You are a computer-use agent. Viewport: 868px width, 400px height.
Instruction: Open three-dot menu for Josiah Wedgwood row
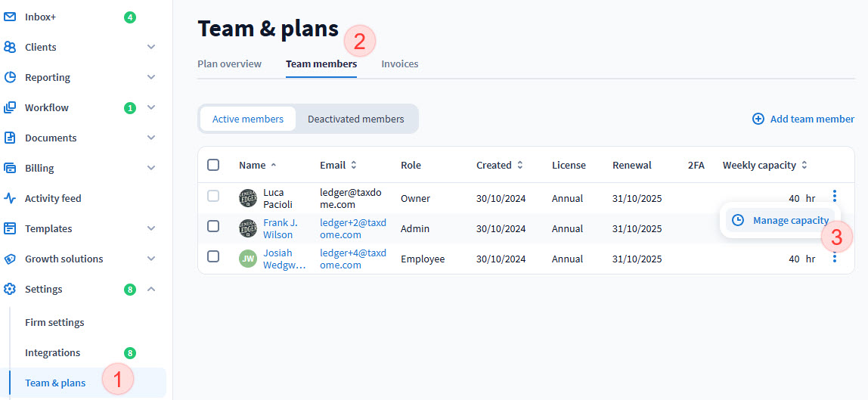[835, 258]
